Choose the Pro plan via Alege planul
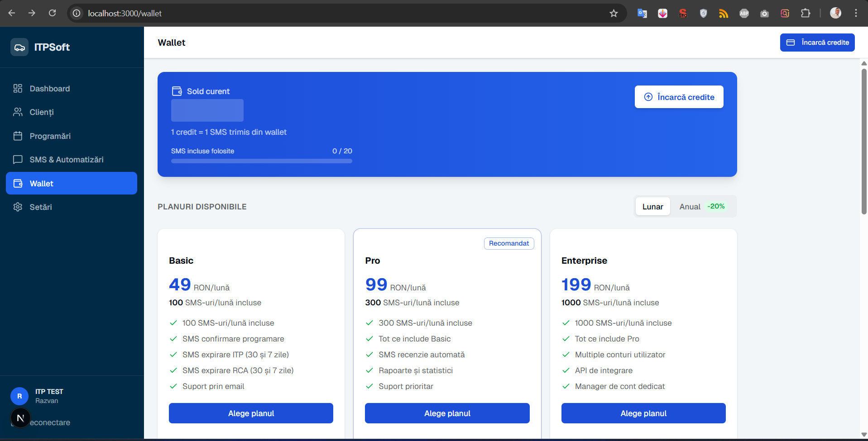This screenshot has height=441, width=868. [x=447, y=413]
